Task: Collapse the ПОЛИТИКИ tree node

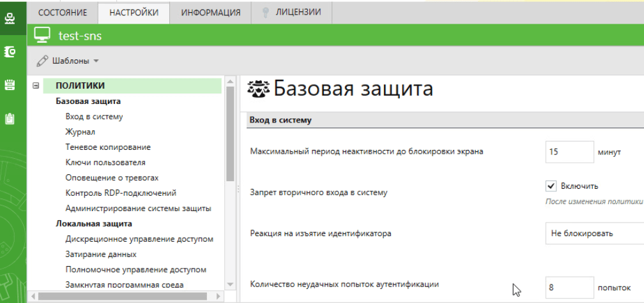Action: pyautogui.click(x=36, y=85)
